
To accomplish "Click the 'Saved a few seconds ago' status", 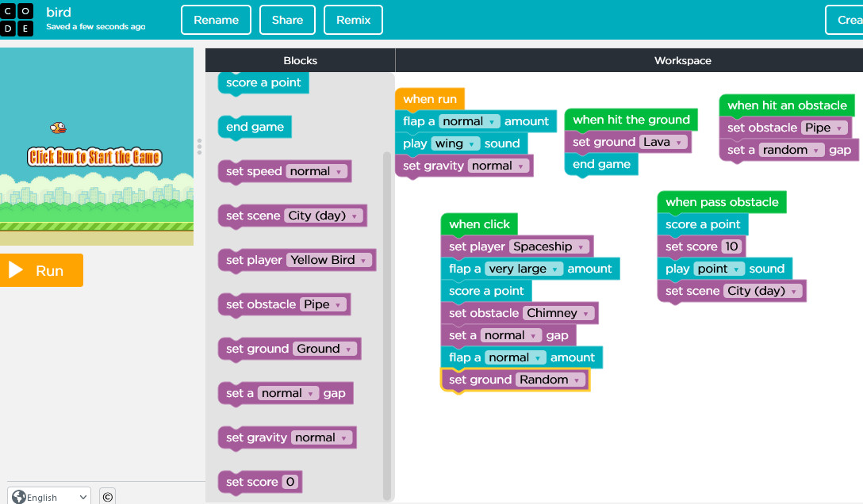I will [x=96, y=26].
